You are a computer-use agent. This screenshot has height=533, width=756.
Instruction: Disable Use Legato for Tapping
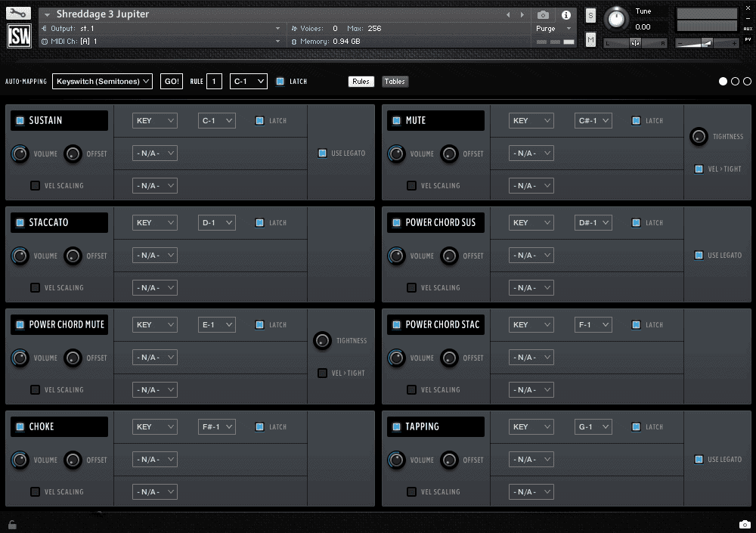click(x=699, y=459)
